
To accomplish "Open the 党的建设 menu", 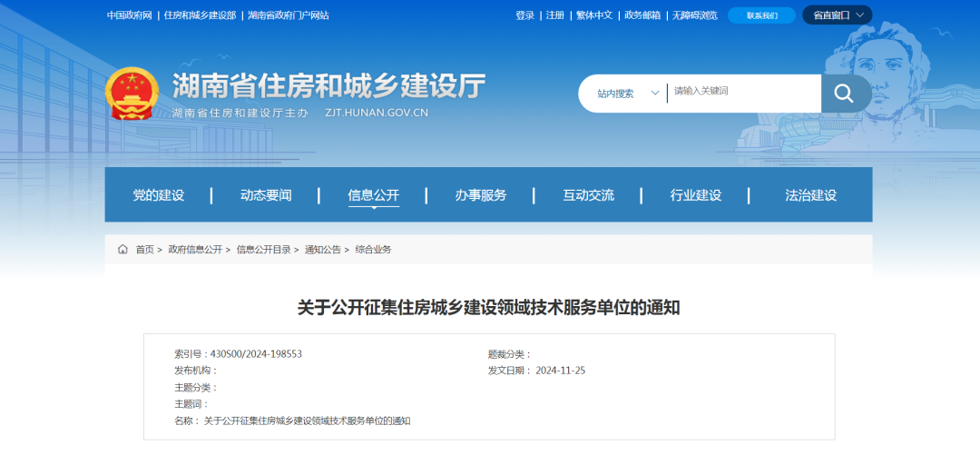I will click(x=158, y=195).
